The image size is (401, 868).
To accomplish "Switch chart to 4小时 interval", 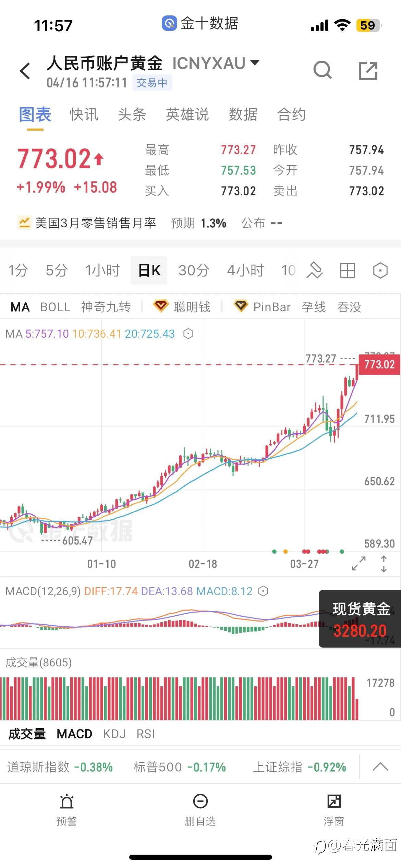I will tap(246, 270).
